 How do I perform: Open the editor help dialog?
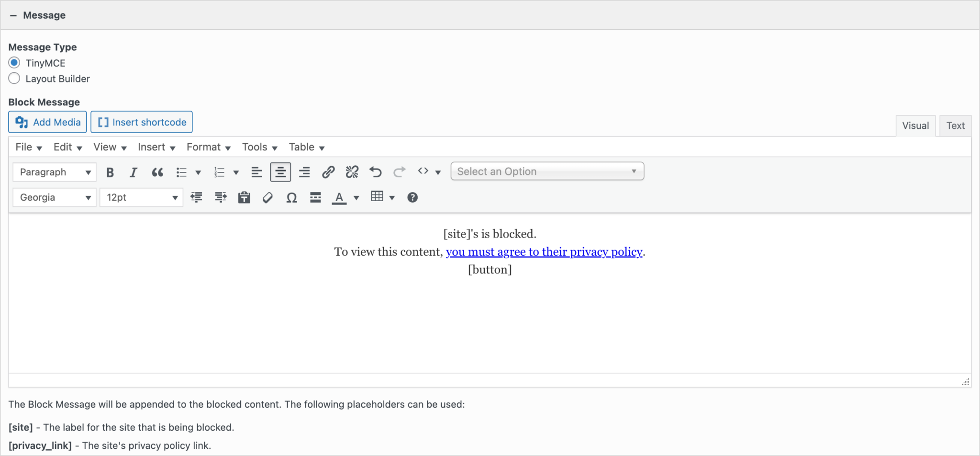click(x=412, y=197)
